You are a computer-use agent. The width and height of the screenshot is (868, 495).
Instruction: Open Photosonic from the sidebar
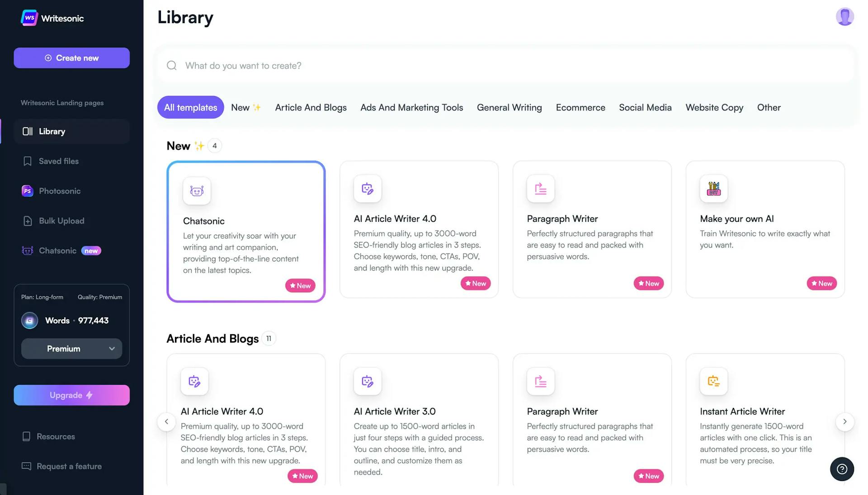tap(59, 191)
